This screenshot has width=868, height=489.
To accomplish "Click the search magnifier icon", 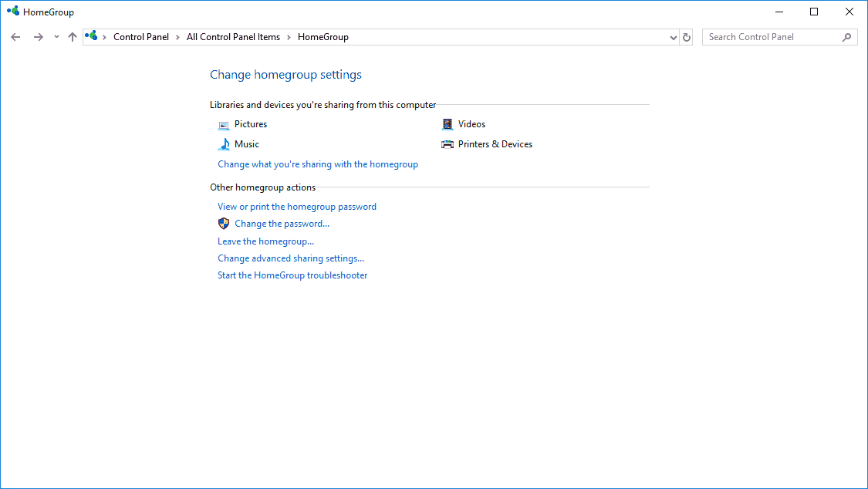I will 847,37.
